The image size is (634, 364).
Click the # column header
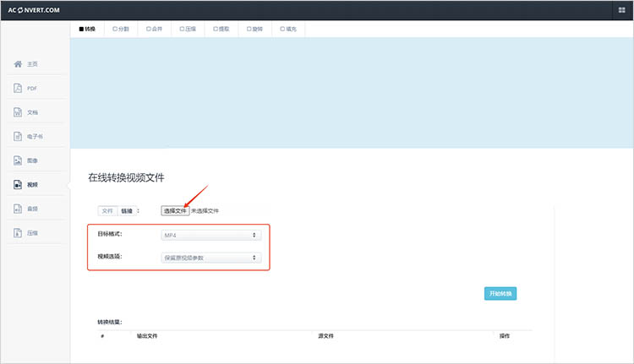pyautogui.click(x=102, y=336)
